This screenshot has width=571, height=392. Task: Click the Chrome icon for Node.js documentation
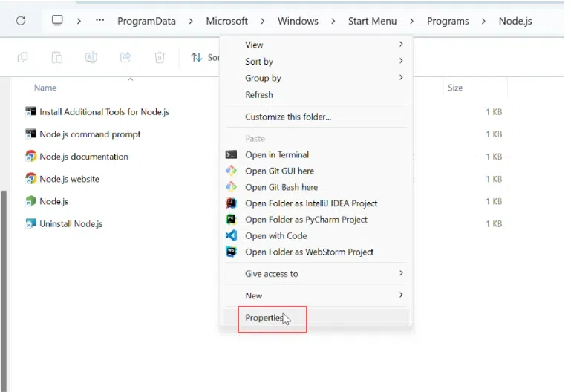[31, 157]
